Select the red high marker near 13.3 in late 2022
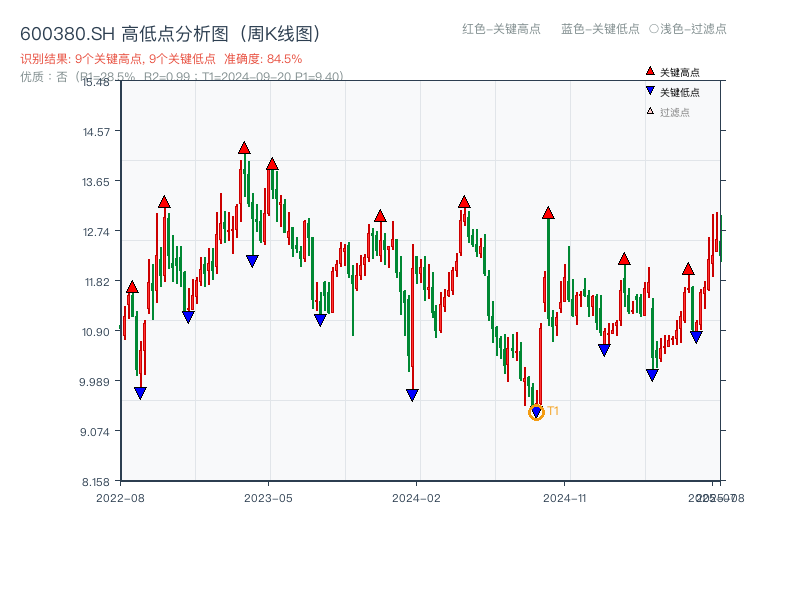The width and height of the screenshot is (800, 600). [164, 202]
